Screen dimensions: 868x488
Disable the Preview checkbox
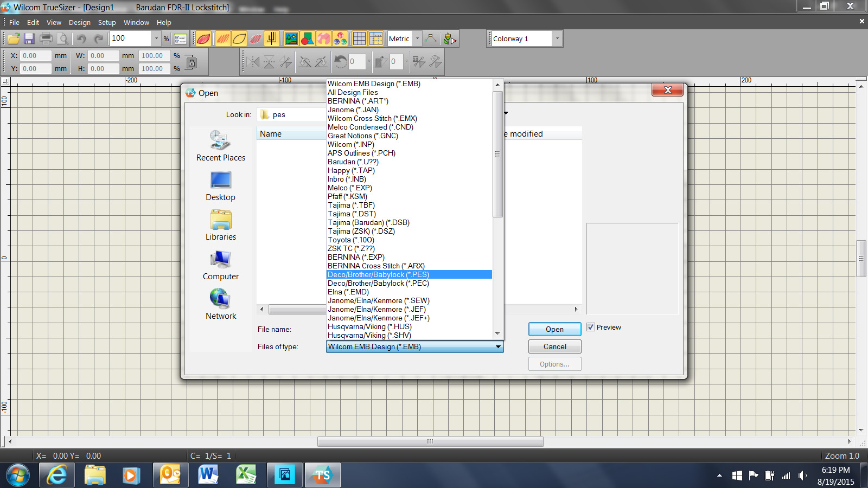(591, 327)
